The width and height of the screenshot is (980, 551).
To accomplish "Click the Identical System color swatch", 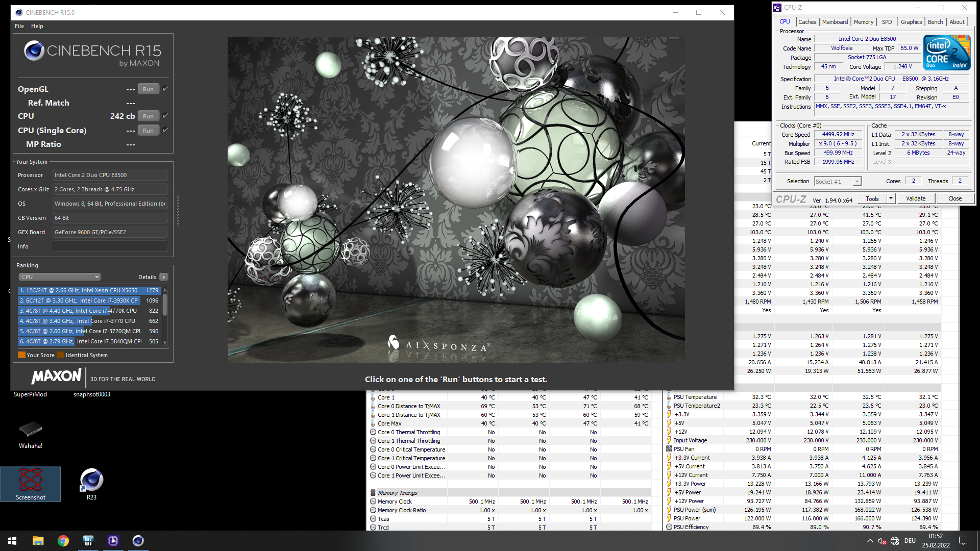I will (61, 355).
